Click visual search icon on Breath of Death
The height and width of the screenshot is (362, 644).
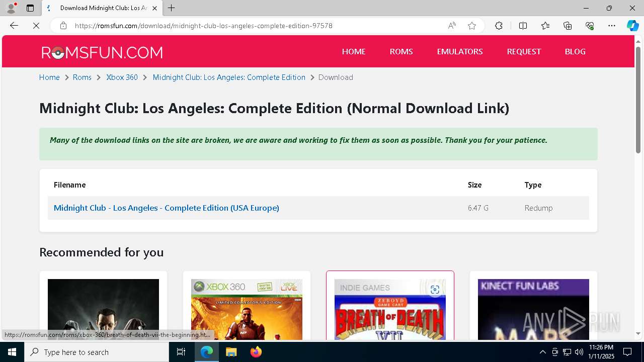tap(435, 290)
